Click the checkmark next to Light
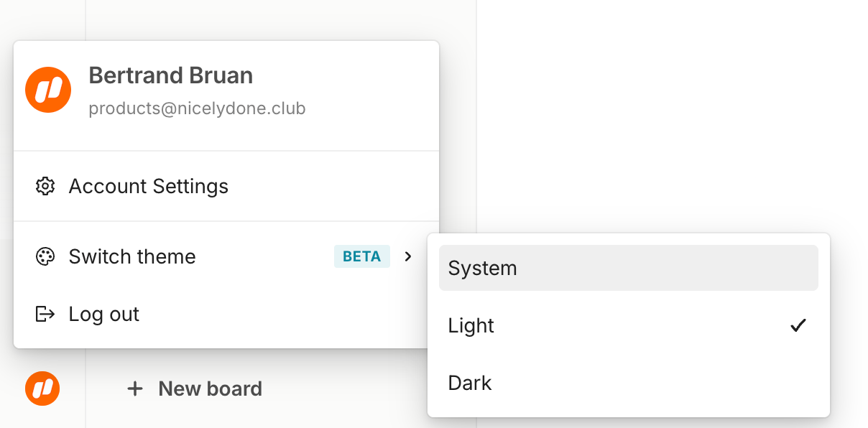Screen dimensions: 868x428 pos(798,325)
